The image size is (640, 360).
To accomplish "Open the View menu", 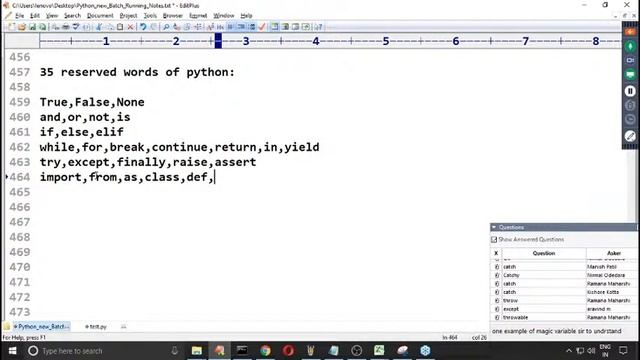I will point(51,16).
